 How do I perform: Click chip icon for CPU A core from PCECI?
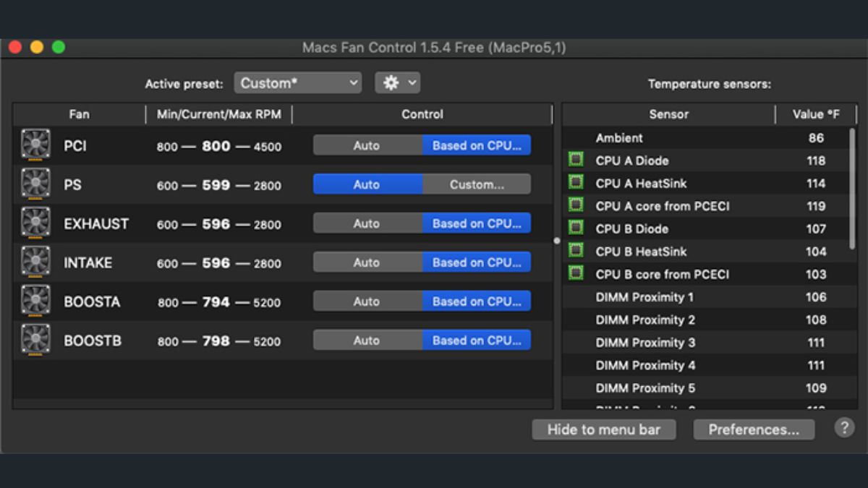click(x=576, y=205)
